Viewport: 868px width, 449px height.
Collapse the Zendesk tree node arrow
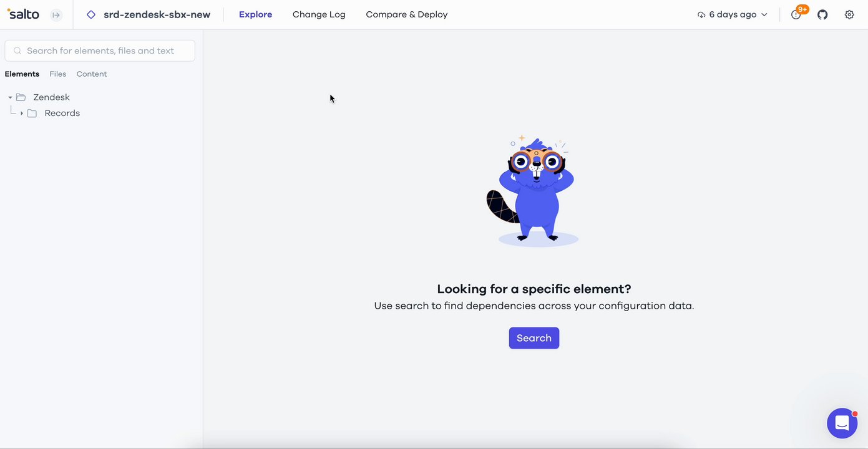(x=10, y=97)
